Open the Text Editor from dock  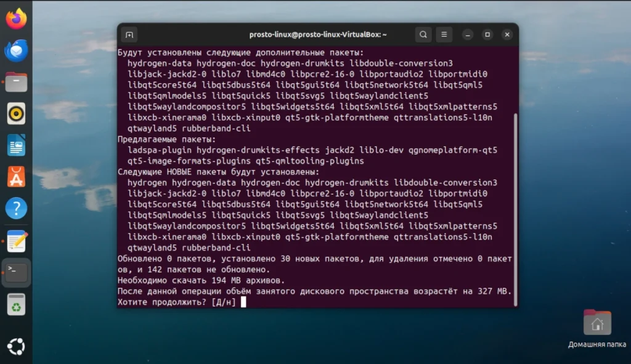[x=16, y=241]
